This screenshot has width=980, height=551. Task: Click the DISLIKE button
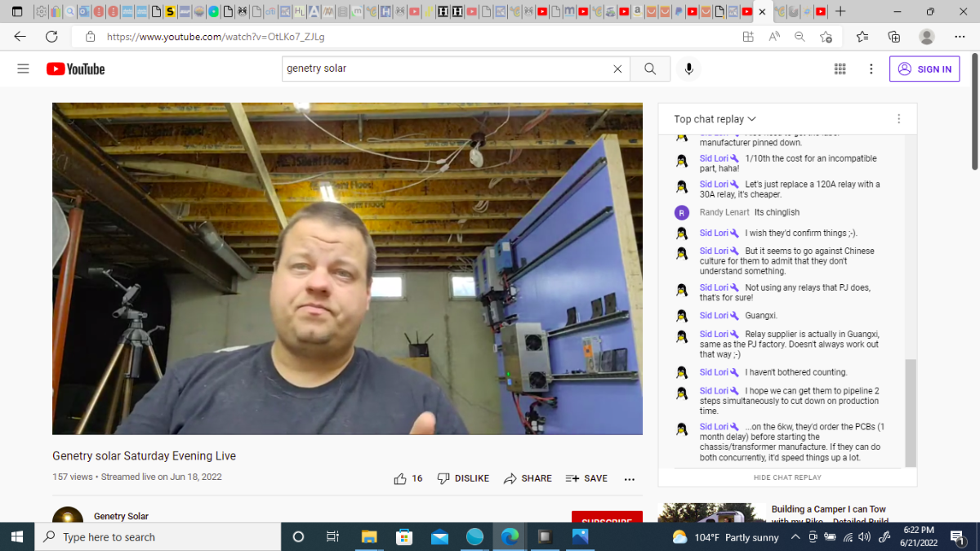(463, 478)
